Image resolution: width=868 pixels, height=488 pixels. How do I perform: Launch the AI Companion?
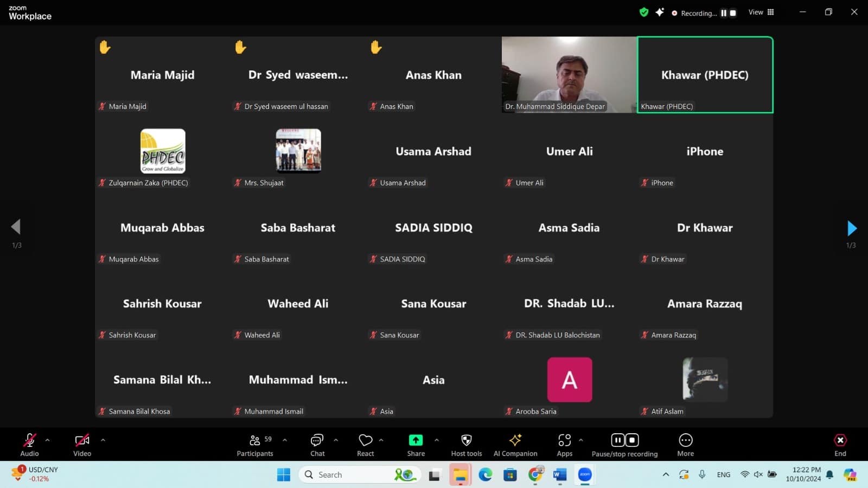coord(515,445)
